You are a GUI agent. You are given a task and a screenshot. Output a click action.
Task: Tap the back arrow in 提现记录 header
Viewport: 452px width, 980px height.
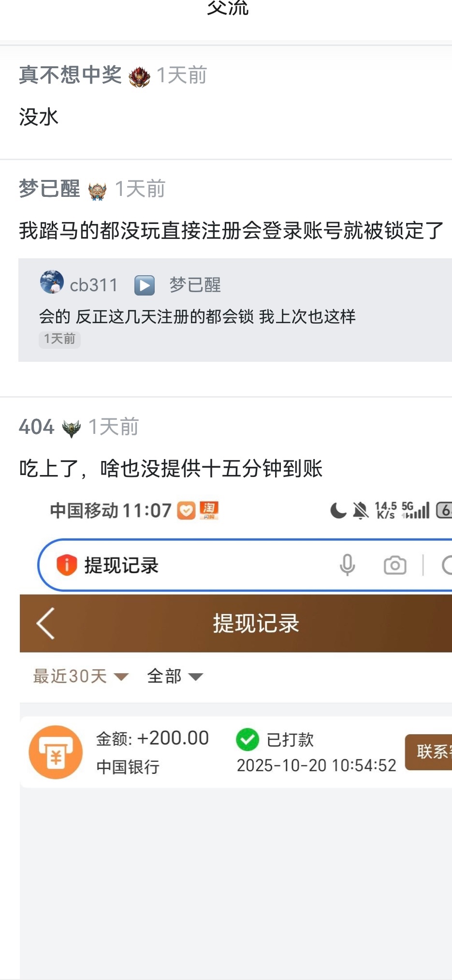[x=45, y=623]
